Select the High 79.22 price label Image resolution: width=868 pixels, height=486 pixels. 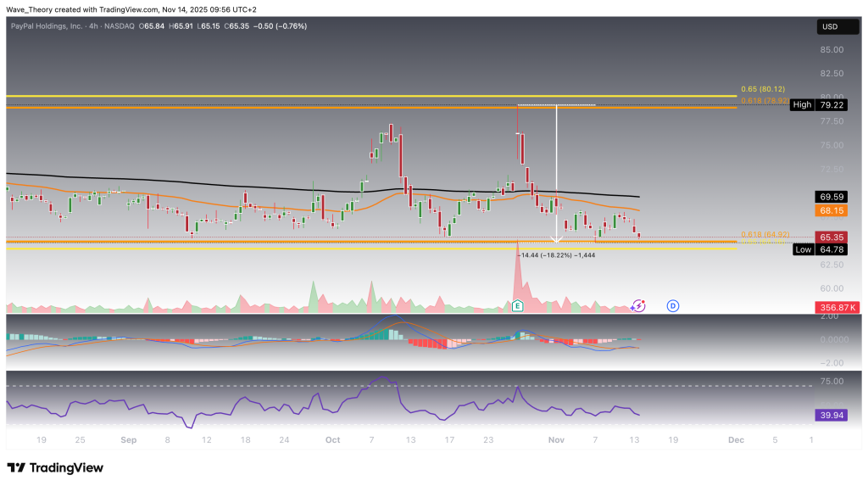pyautogui.click(x=819, y=105)
